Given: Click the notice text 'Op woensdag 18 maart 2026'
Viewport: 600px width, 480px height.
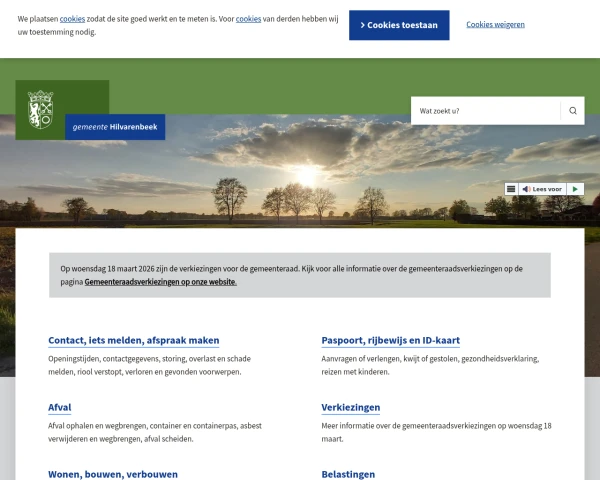Looking at the screenshot, I should pyautogui.click(x=107, y=269).
